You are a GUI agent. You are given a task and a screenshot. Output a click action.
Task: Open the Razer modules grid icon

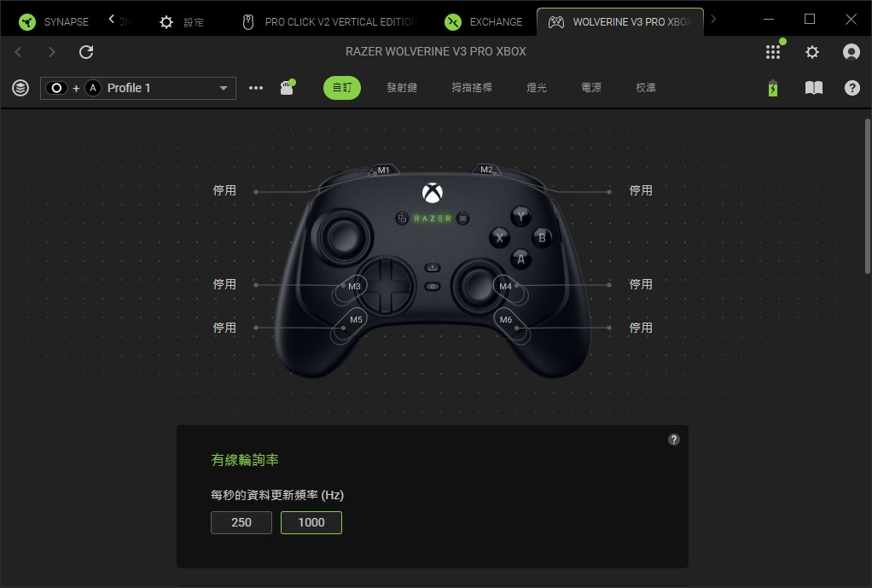click(773, 52)
